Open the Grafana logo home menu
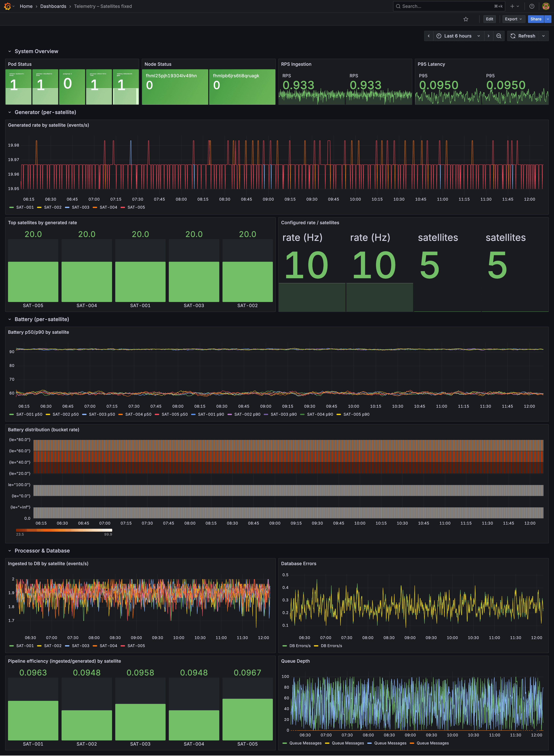Screen dimensions: 554x756 [7, 6]
